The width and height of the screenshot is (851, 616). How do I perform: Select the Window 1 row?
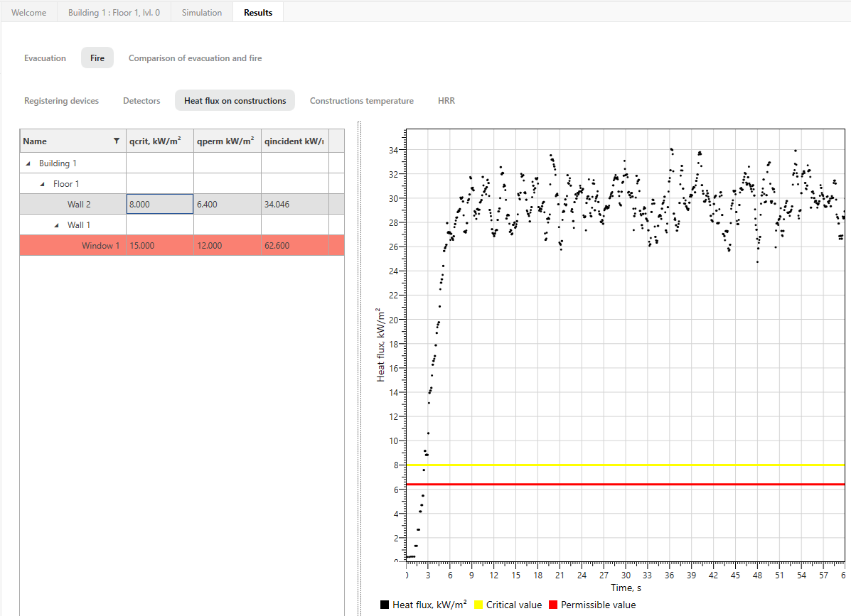click(100, 245)
